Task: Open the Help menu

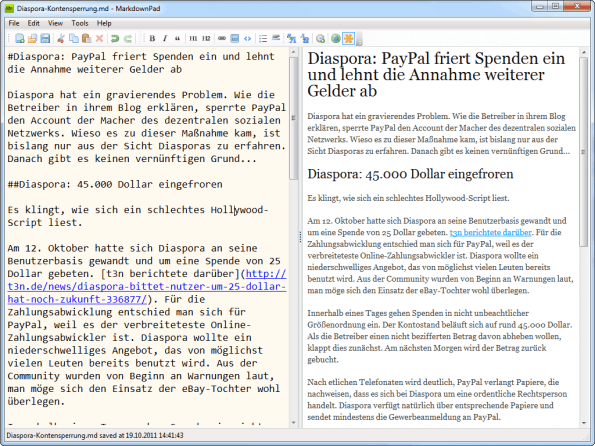Action: click(x=104, y=23)
